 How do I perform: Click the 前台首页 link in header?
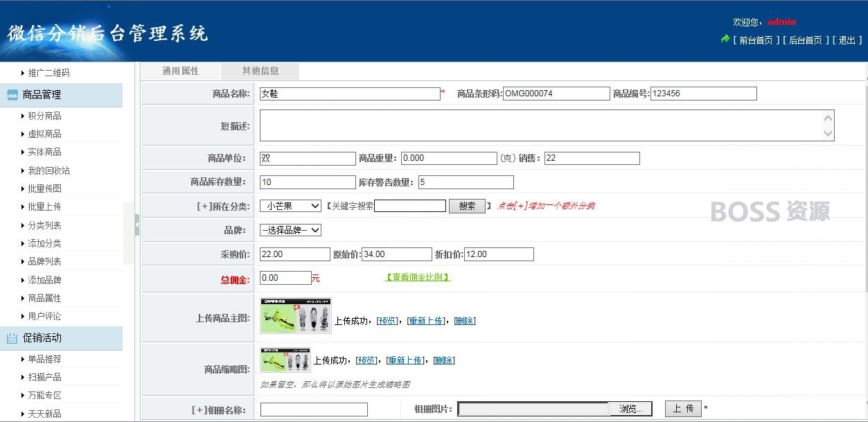pyautogui.click(x=756, y=40)
